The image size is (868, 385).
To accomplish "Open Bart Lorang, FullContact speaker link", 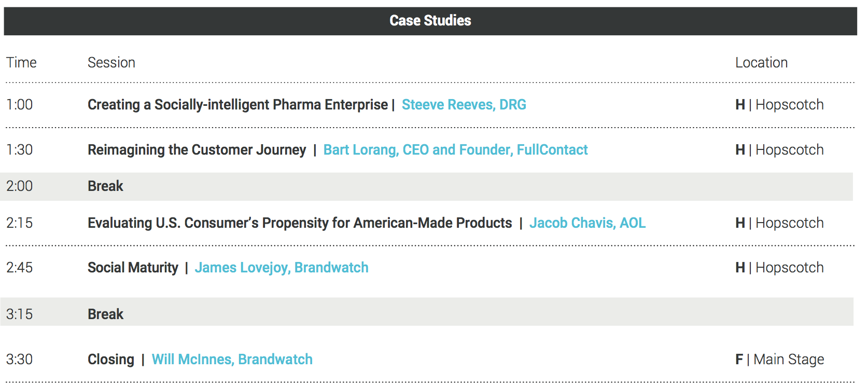I will (455, 150).
